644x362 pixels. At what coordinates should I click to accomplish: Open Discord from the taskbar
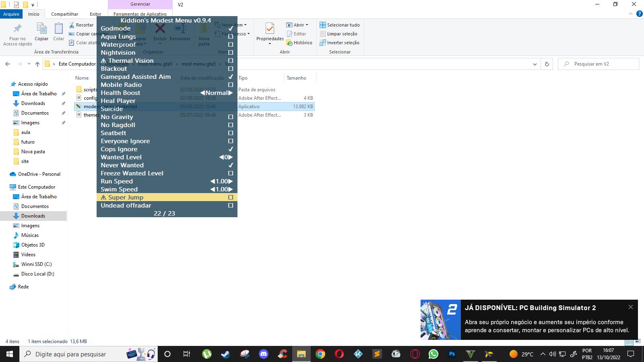(264, 354)
